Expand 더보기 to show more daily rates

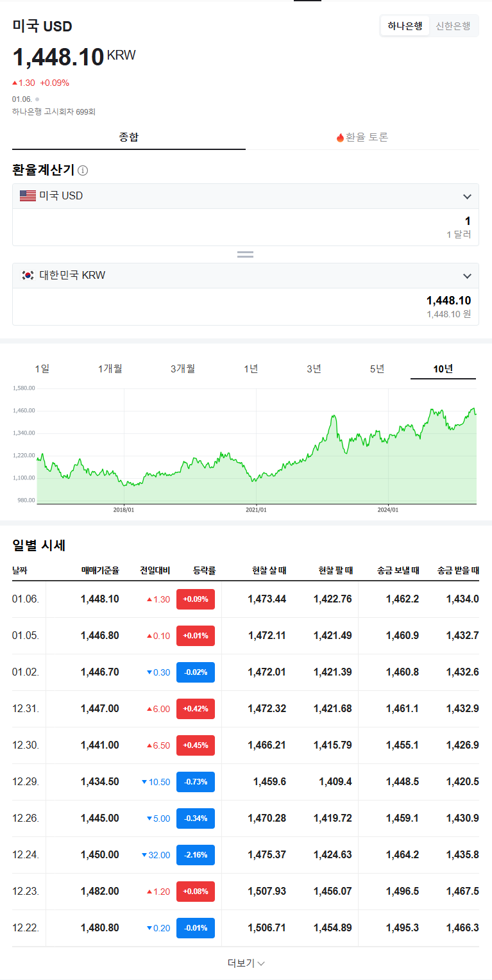pyautogui.click(x=246, y=962)
